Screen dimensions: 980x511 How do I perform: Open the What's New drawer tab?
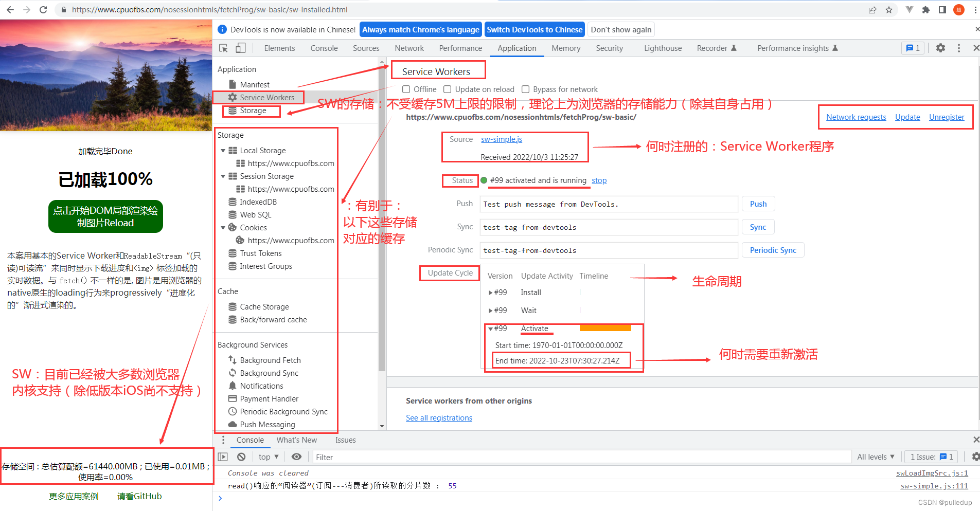[x=296, y=440]
